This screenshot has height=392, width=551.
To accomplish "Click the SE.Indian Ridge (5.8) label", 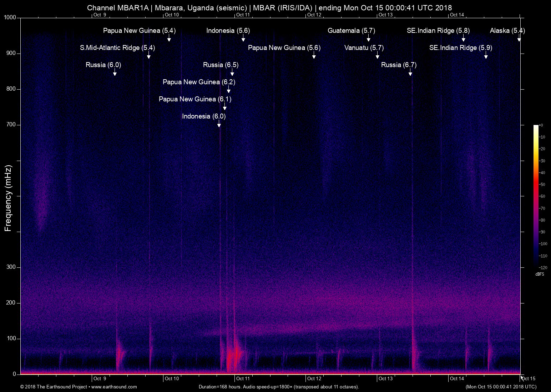I will coord(438,31).
